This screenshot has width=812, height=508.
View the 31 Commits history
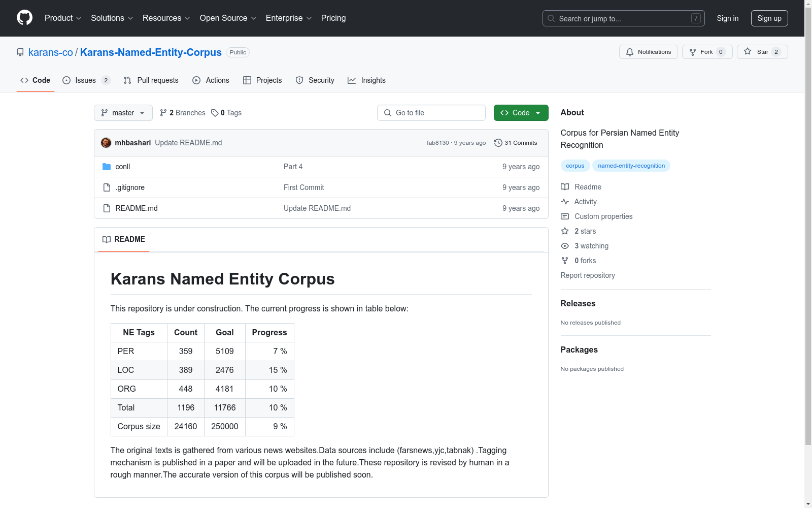point(516,143)
